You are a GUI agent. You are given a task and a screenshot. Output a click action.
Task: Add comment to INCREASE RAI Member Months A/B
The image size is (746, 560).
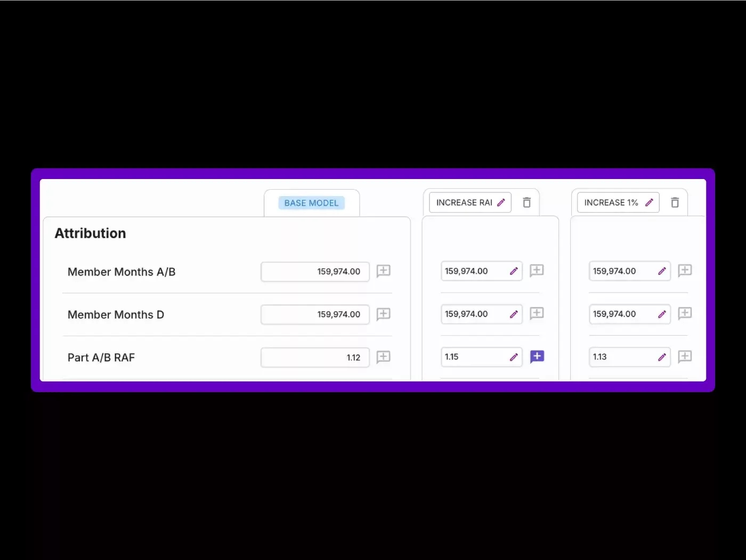tap(537, 271)
